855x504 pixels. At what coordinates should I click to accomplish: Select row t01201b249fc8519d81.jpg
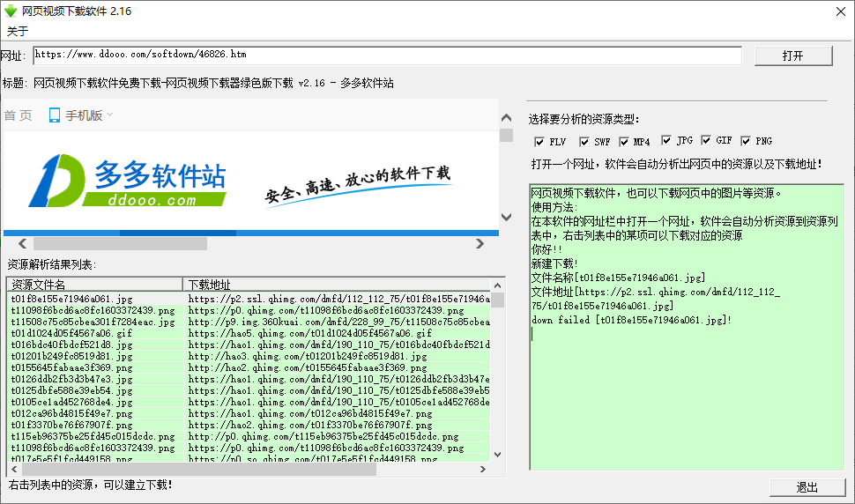[249, 356]
